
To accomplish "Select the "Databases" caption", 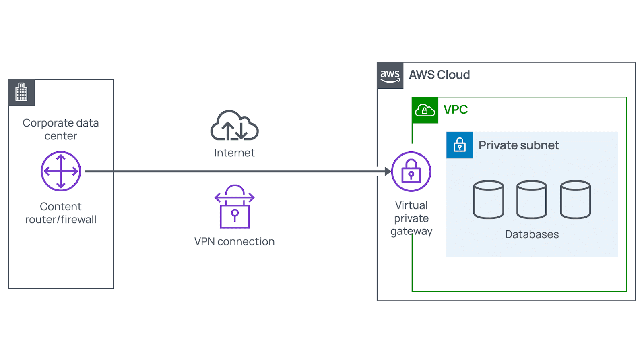I will point(532,234).
